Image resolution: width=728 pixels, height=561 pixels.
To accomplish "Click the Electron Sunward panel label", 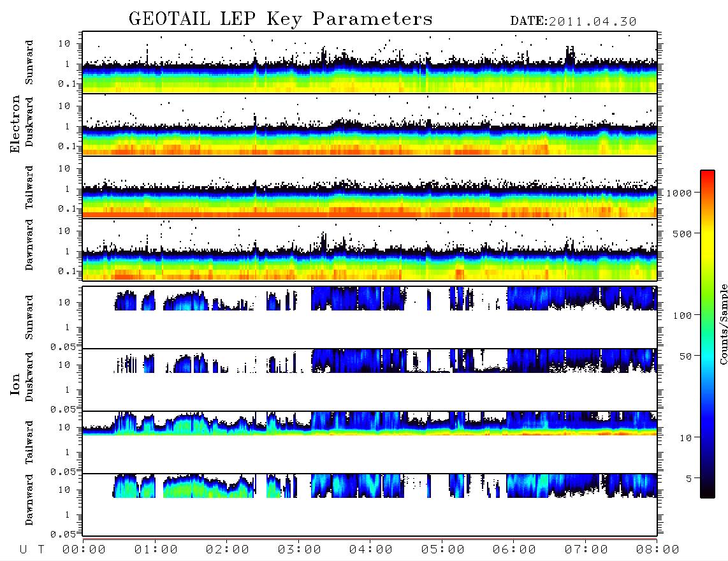I will 29,62.
